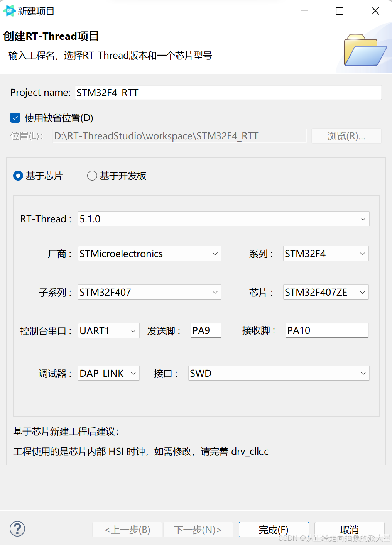Click the 取消 cancel button
Viewport: 392px width, 545px height.
349,529
